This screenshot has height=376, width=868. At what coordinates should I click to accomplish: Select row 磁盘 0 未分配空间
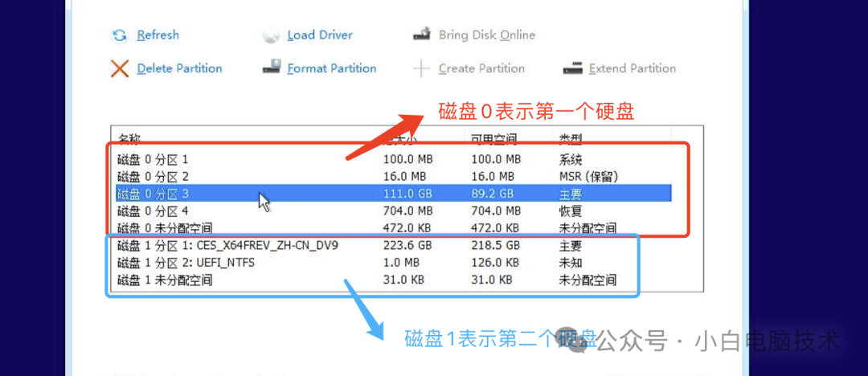coord(393,227)
